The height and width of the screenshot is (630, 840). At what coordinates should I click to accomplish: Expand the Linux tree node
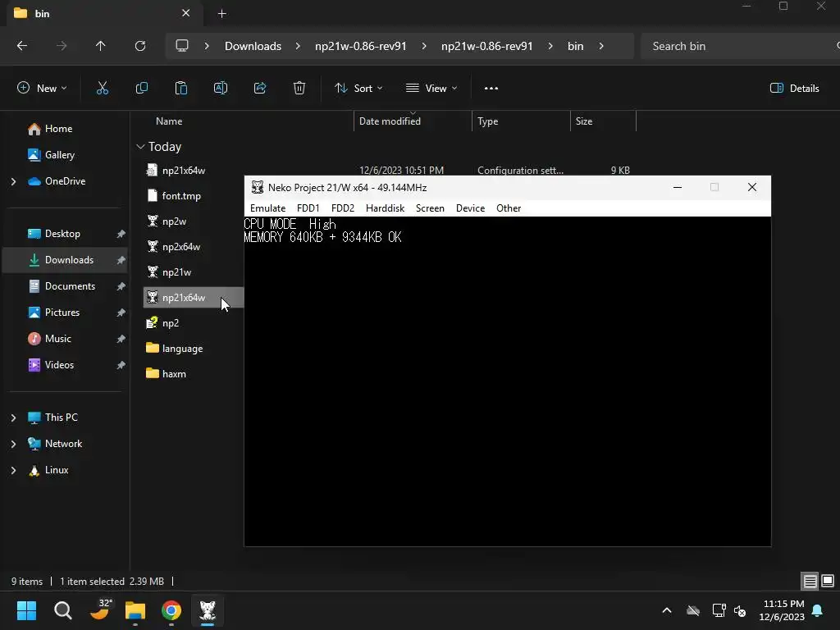[13, 470]
